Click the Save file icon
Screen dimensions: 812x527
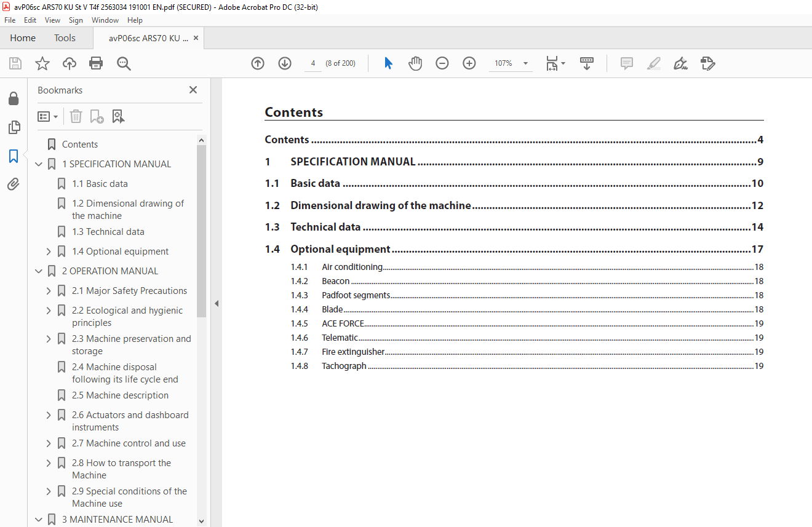coord(15,63)
